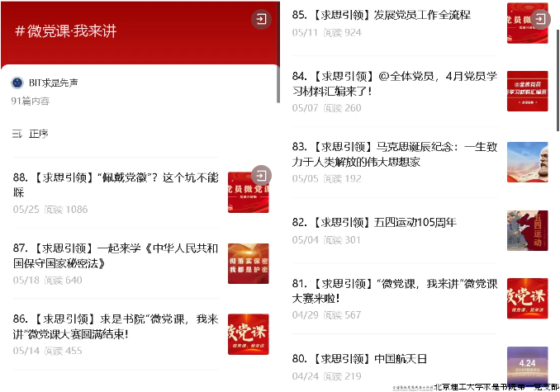Click the 微党课 thumbnail of article 81
Image resolution: width=560 pixels, height=392 pixels.
pos(528,298)
